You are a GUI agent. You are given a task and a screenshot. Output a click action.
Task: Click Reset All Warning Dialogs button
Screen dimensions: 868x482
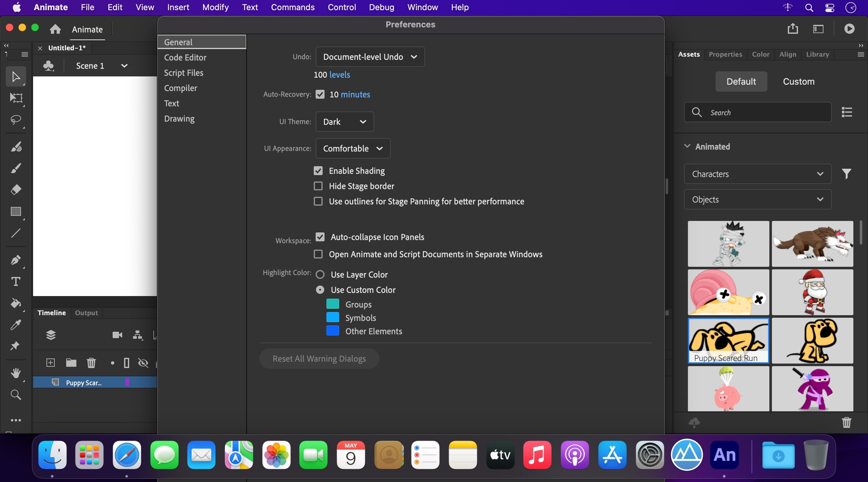click(319, 359)
